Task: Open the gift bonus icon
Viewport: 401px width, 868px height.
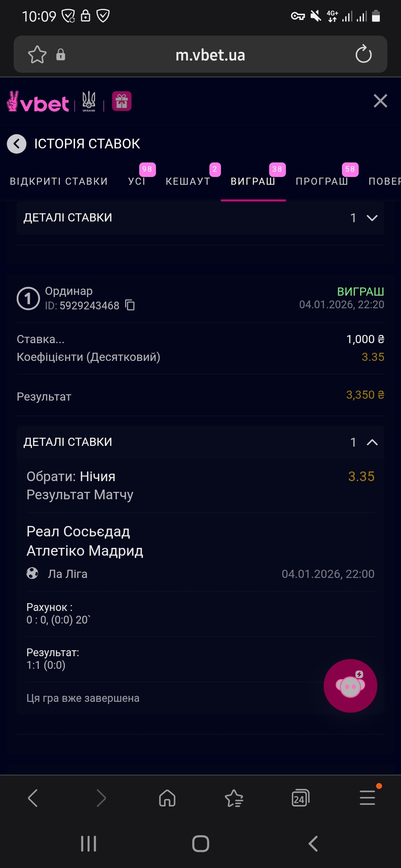Action: click(122, 101)
